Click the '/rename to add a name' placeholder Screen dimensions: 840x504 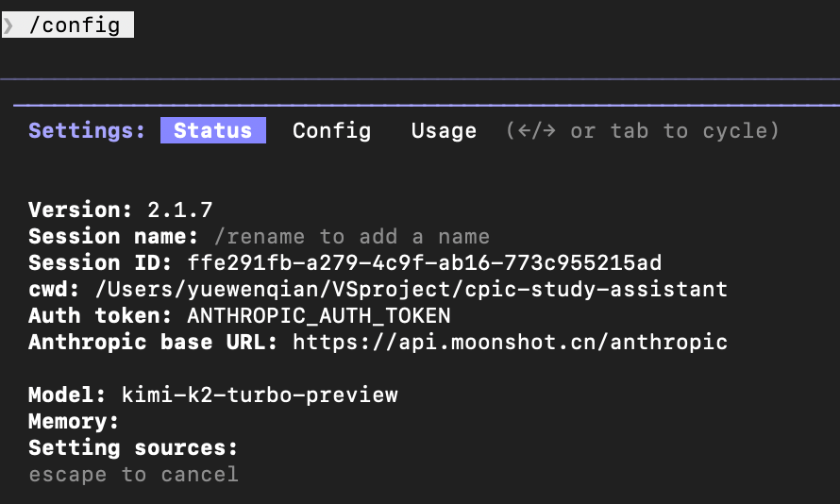coord(351,236)
